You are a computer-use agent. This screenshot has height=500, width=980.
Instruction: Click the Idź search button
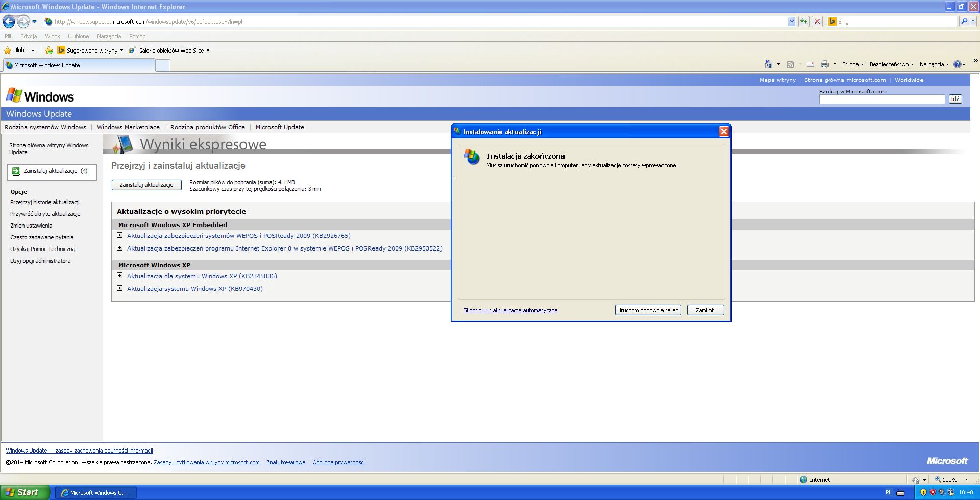955,99
